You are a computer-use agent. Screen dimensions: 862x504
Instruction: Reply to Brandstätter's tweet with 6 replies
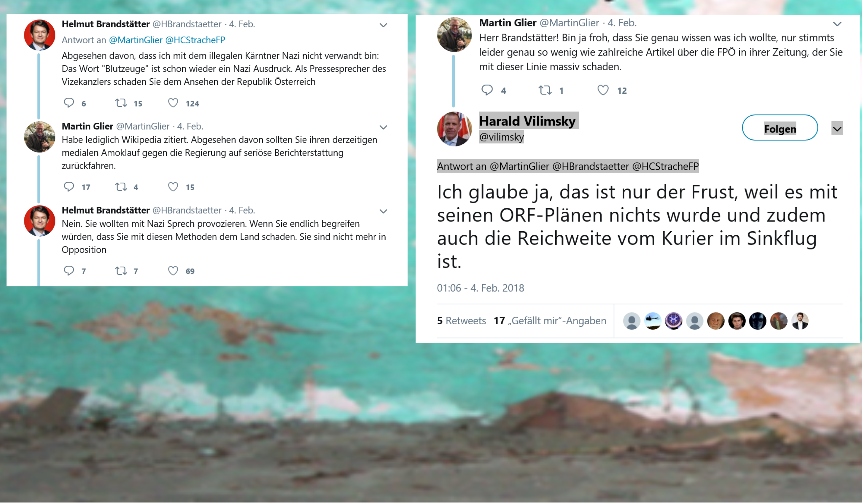pyautogui.click(x=69, y=103)
